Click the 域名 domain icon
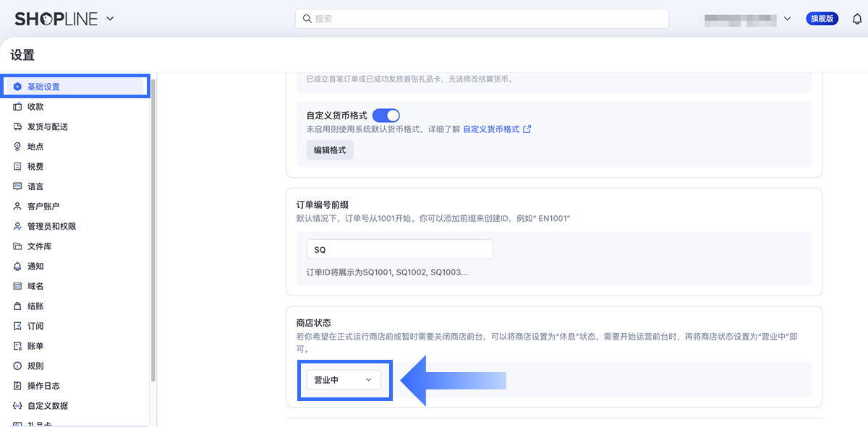 [17, 287]
